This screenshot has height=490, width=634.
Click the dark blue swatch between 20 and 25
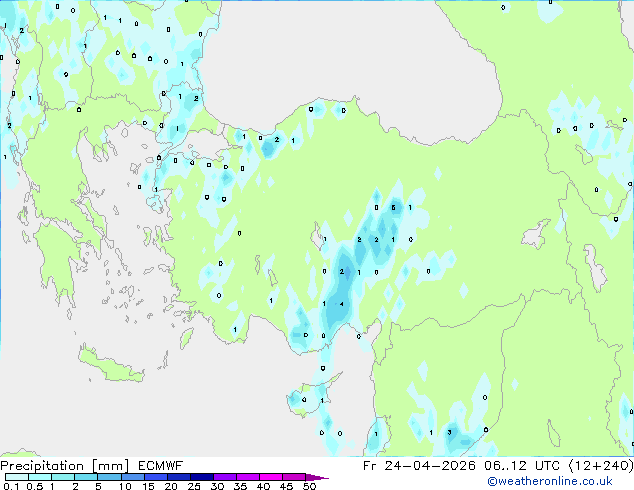pyautogui.click(x=178, y=477)
